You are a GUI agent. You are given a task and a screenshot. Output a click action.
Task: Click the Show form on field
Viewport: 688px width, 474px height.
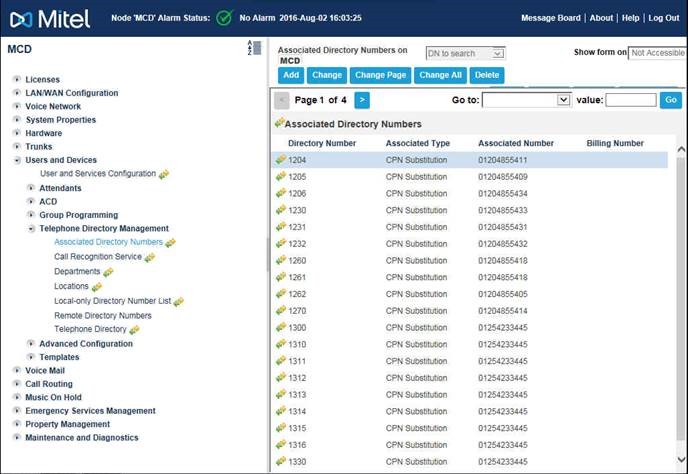click(x=657, y=53)
